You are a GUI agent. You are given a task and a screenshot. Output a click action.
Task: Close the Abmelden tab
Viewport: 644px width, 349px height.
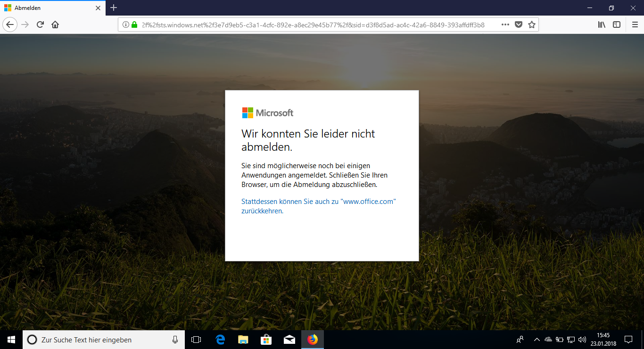98,8
